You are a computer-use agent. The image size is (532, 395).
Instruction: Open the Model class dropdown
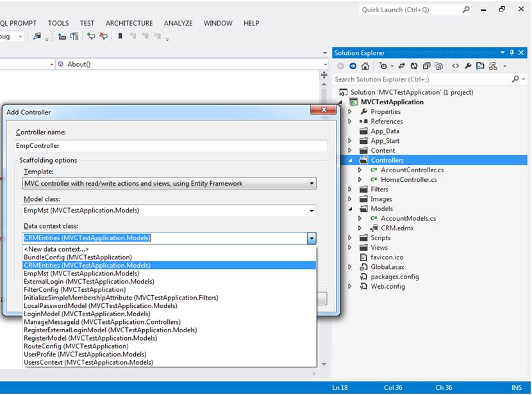coord(312,211)
